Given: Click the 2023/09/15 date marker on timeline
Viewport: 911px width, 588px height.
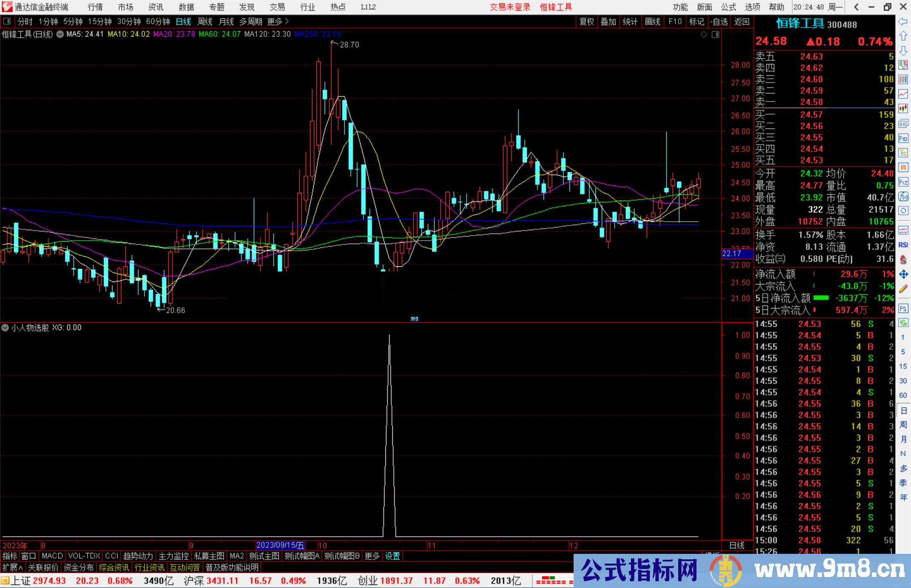Looking at the screenshot, I should (280, 545).
